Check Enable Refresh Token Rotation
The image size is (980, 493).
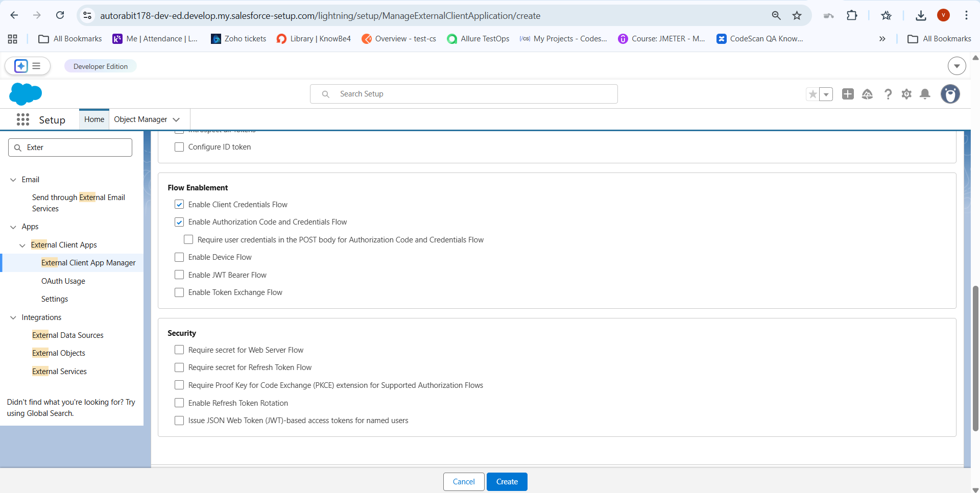(179, 403)
